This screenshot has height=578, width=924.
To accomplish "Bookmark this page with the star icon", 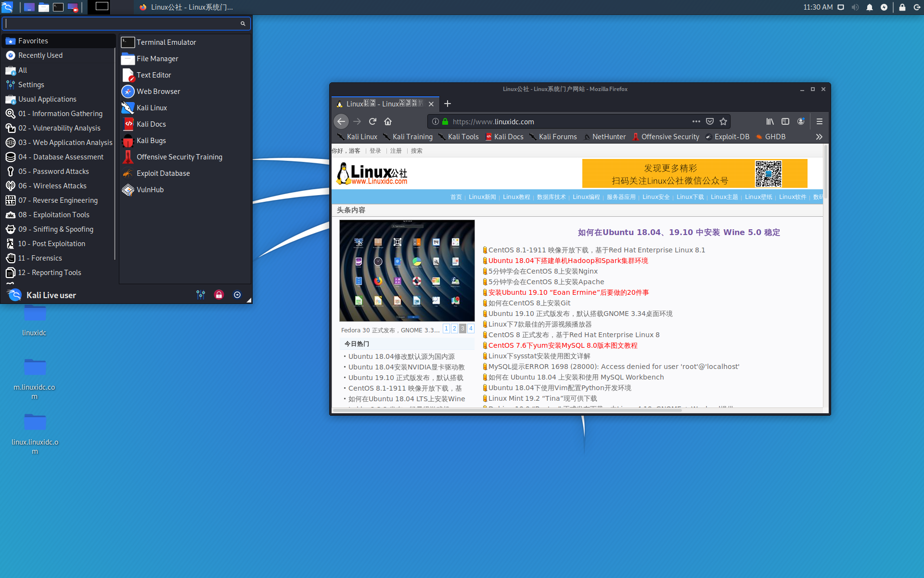I will [723, 121].
